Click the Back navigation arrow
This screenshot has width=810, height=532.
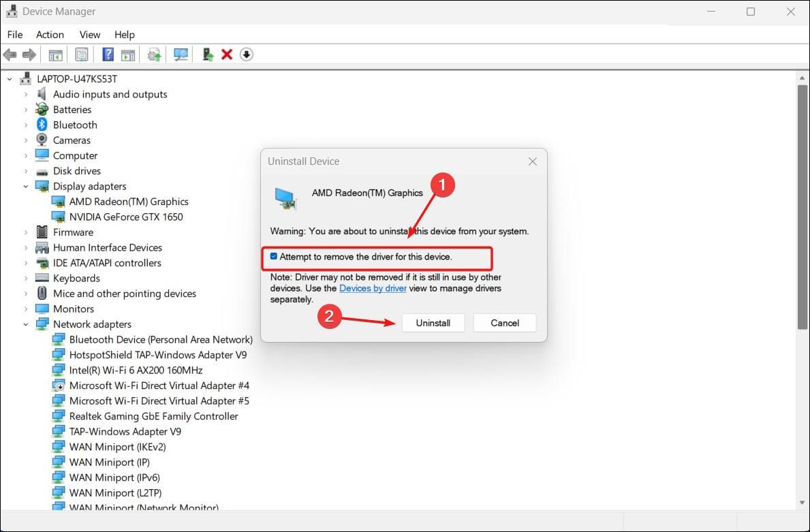[10, 54]
